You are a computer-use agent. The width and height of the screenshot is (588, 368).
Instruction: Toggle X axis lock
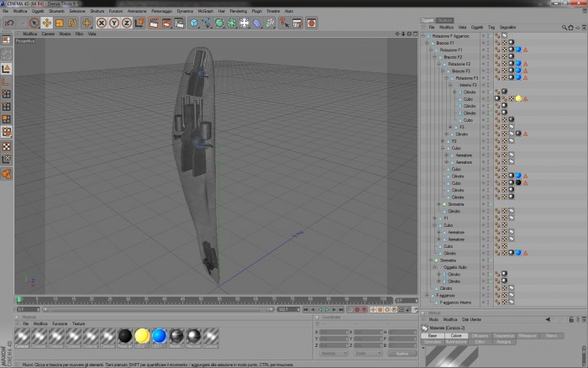click(x=102, y=23)
